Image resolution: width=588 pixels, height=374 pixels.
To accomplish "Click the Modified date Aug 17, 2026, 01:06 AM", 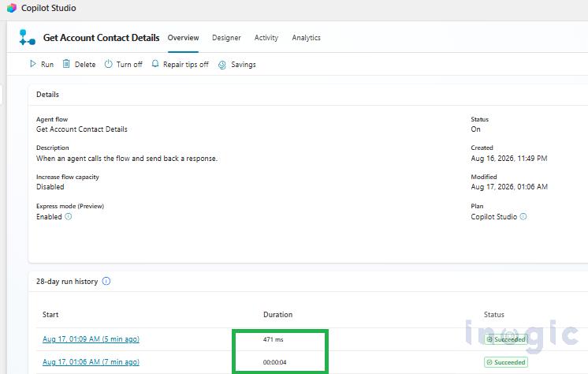I will pyautogui.click(x=509, y=187).
